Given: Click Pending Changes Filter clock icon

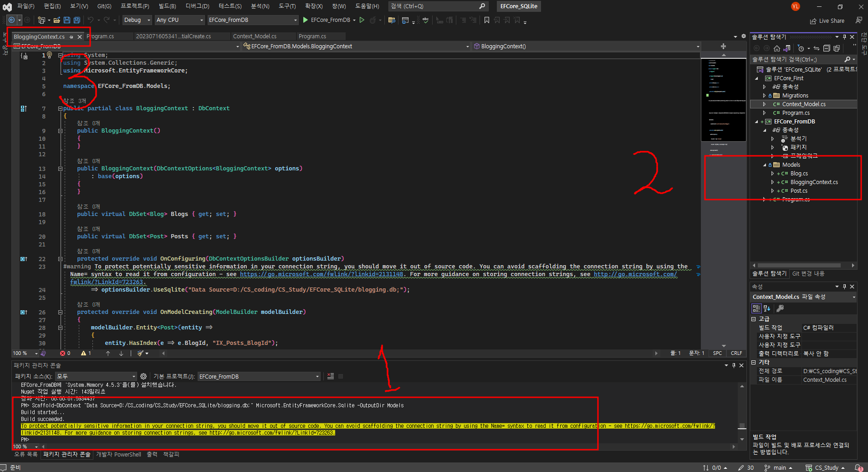Looking at the screenshot, I should (801, 48).
